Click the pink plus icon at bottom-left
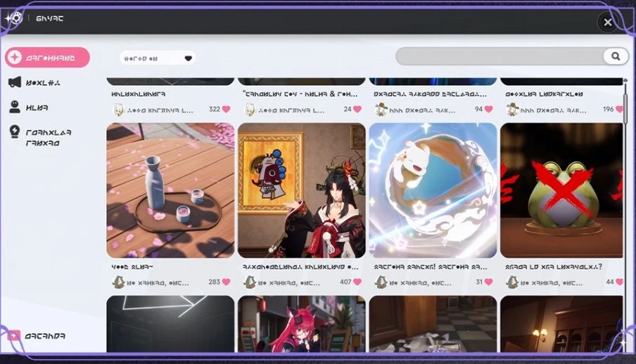This screenshot has height=364, width=636. 13,336
